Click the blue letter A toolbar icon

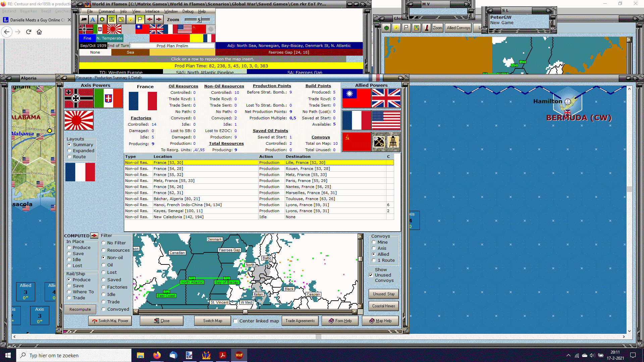pyautogui.click(x=93, y=19)
